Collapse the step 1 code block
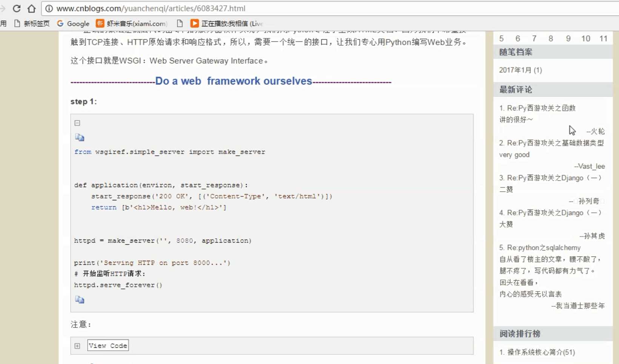This screenshot has width=619, height=364. (77, 123)
